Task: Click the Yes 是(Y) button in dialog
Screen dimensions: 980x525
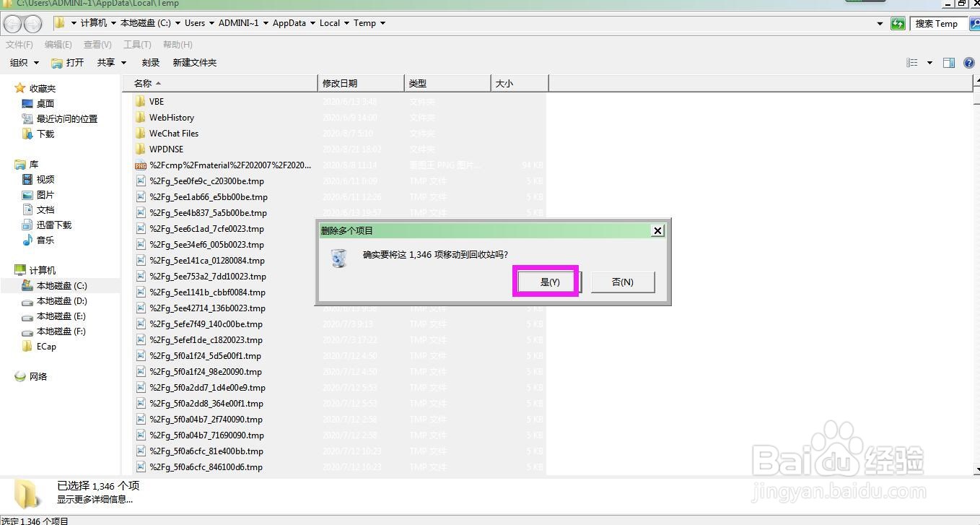Action: point(550,282)
